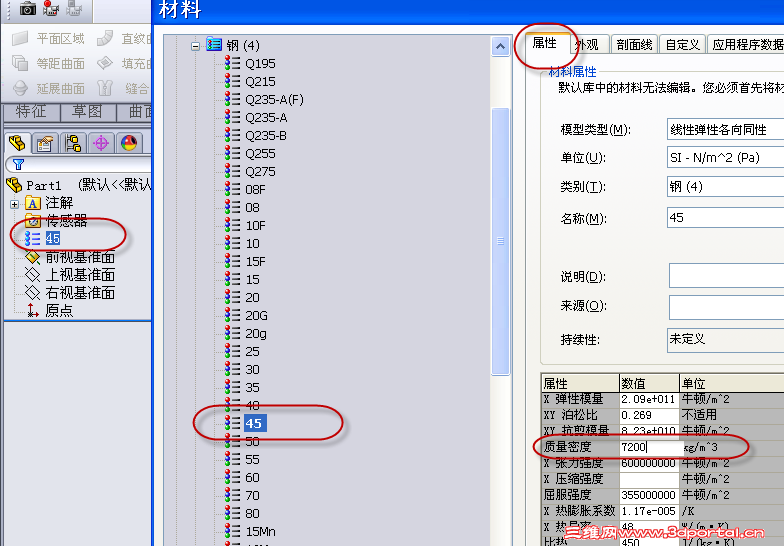Click the 名称 (Name) input field
Image resolution: width=784 pixels, height=546 pixels.
[x=726, y=218]
